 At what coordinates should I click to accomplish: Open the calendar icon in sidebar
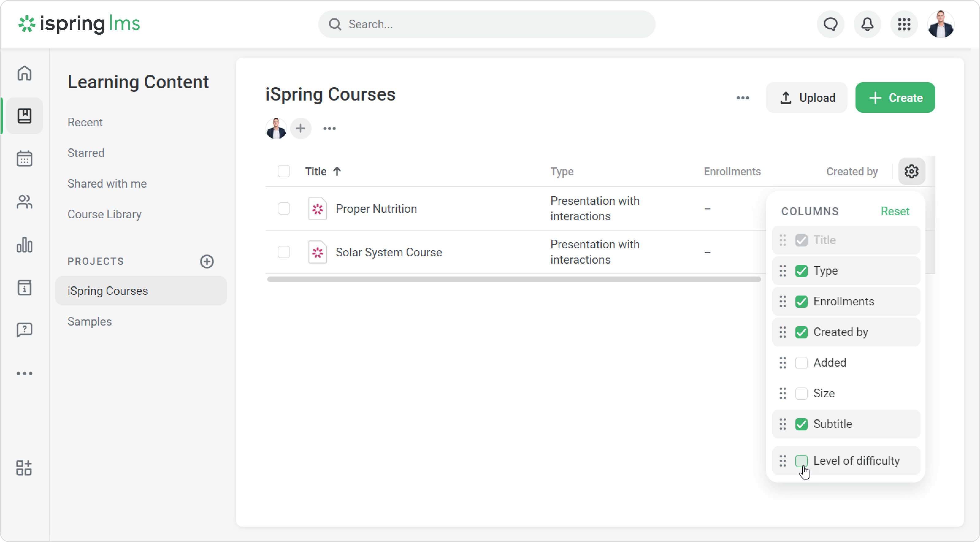tap(24, 158)
